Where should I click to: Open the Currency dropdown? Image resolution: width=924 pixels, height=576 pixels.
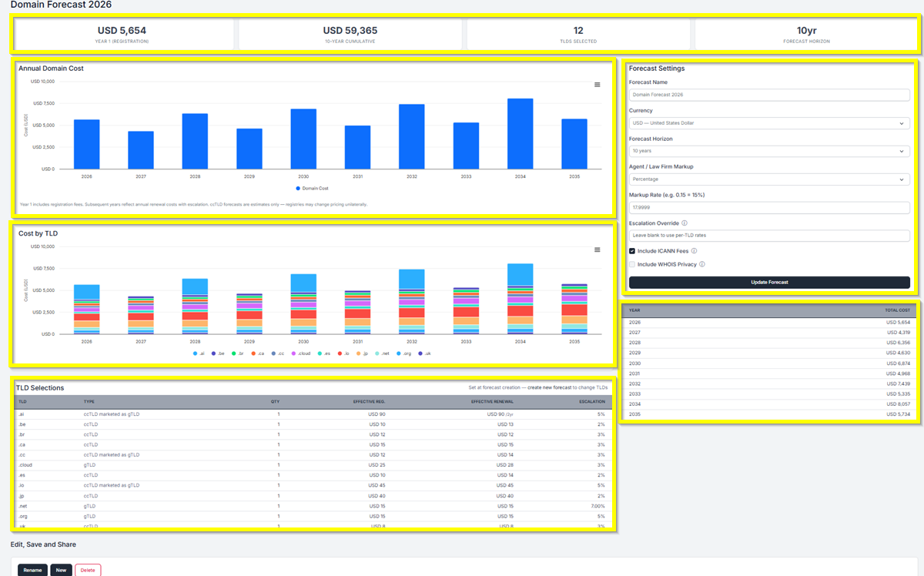(768, 122)
